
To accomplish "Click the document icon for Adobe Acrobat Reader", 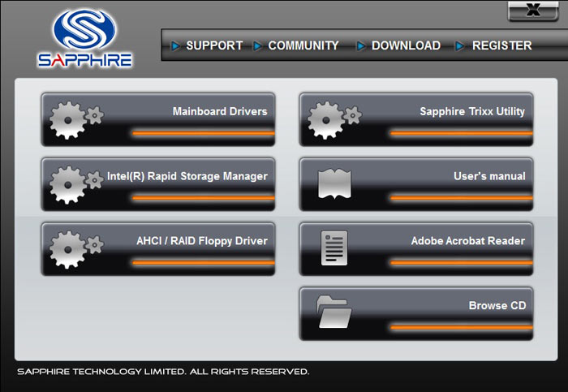I will (x=334, y=248).
